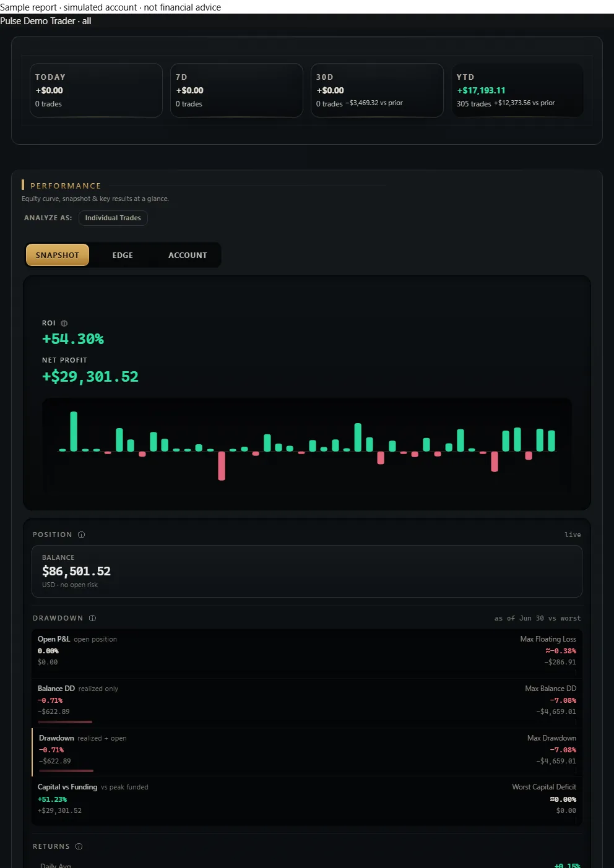Switch to the Account tab
This screenshot has height=868, width=614.
click(x=188, y=255)
